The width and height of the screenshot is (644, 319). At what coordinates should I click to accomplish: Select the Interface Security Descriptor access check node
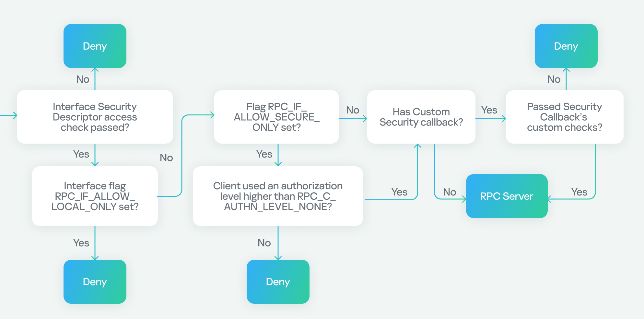95,117
